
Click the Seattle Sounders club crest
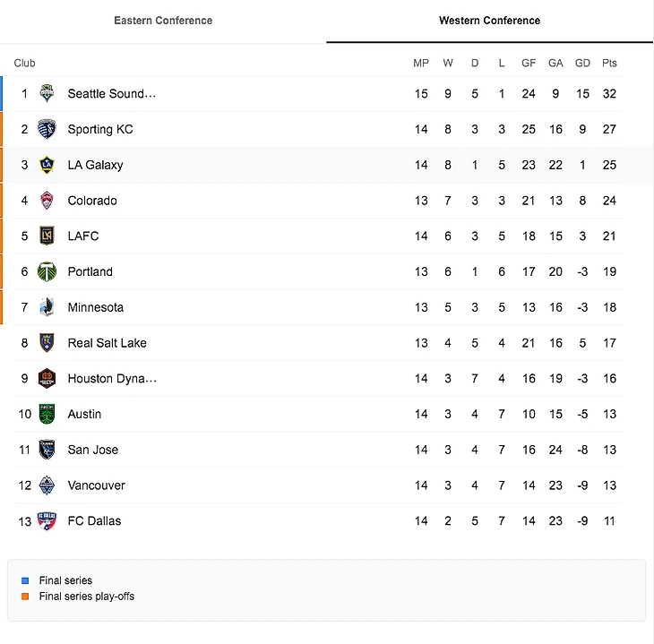(x=47, y=94)
